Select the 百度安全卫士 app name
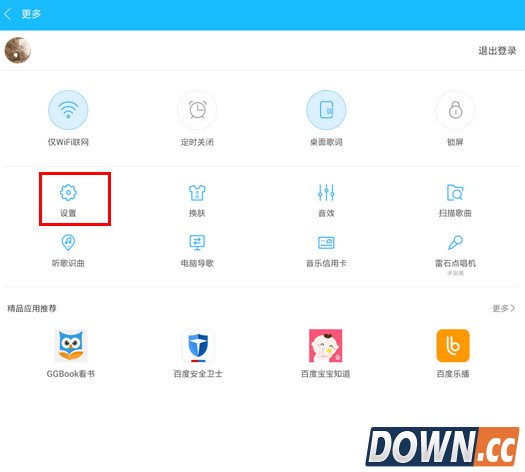 (x=198, y=374)
